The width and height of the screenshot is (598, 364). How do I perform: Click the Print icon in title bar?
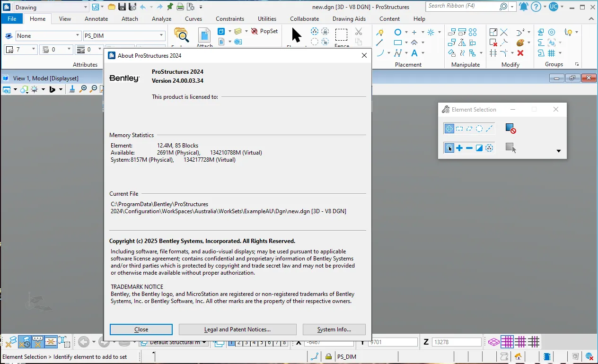(180, 7)
